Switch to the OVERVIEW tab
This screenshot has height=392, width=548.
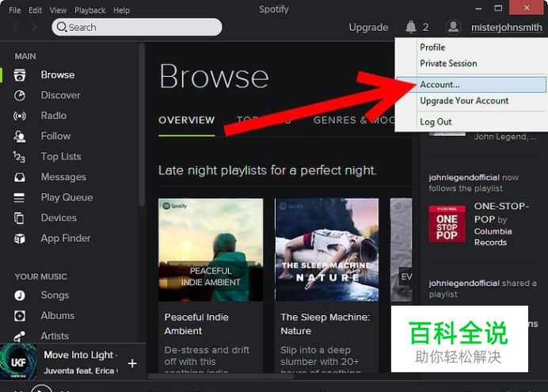tap(186, 120)
